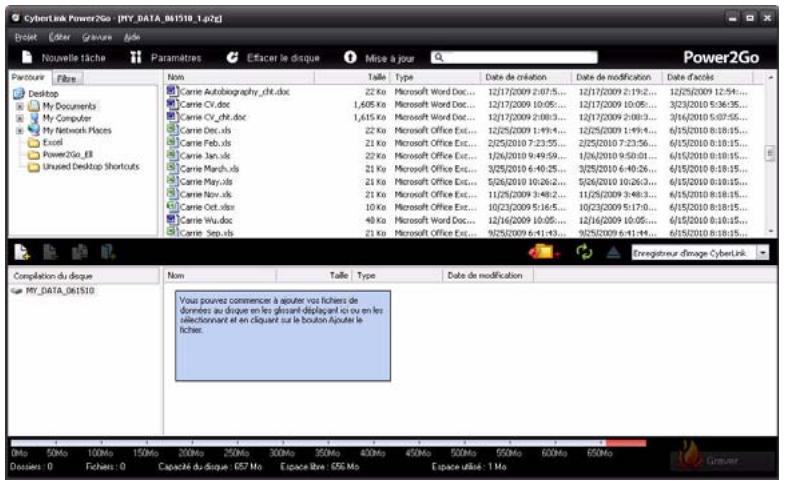Viewport: 785px width, 481px height.
Task: Select the MY_DATA_061510 disc icon
Action: [17, 291]
